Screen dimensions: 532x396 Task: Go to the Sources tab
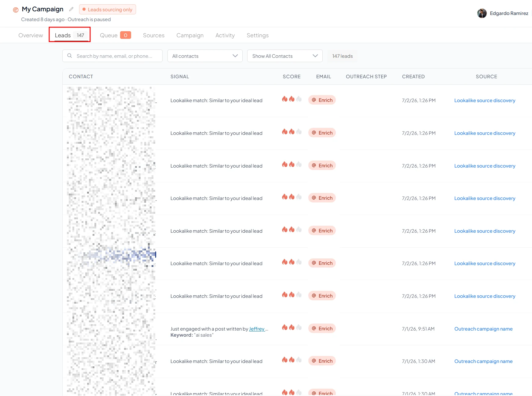tap(154, 35)
